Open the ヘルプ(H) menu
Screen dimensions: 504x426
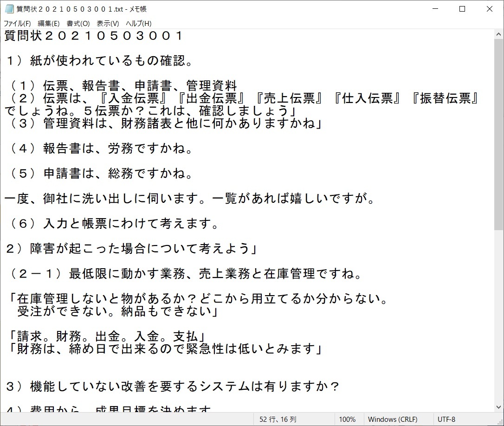point(138,24)
